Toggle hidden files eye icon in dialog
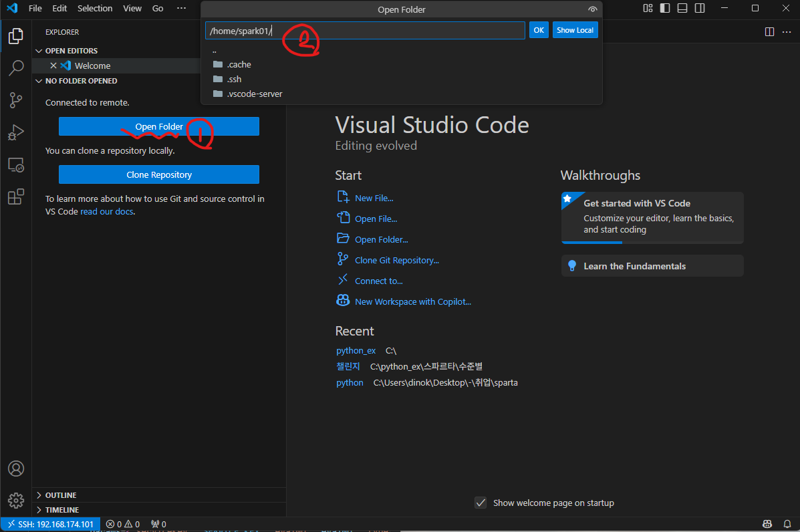This screenshot has height=532, width=800. pyautogui.click(x=592, y=9)
